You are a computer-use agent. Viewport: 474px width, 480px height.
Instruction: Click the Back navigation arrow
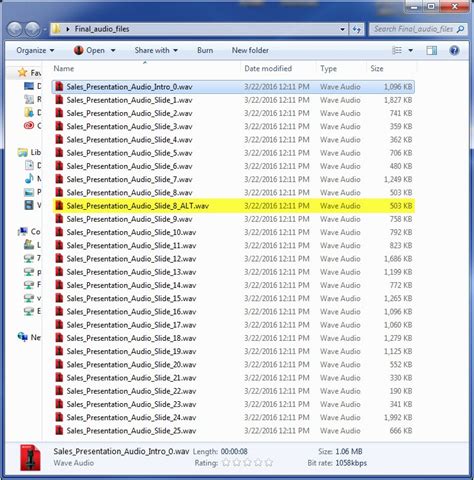[x=15, y=29]
